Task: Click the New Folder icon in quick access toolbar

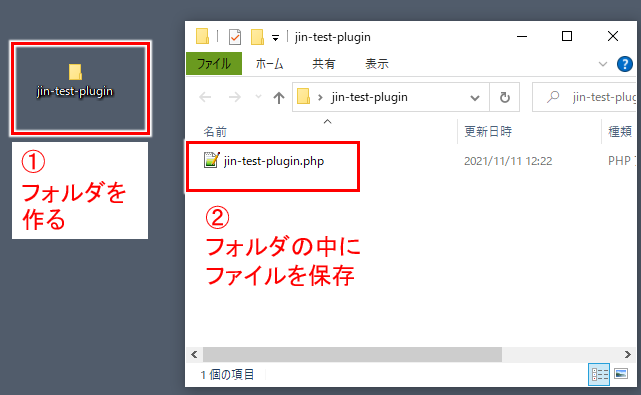Action: pos(257,37)
